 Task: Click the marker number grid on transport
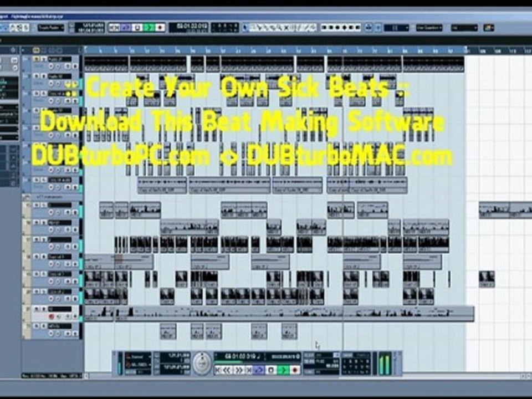(x=356, y=365)
